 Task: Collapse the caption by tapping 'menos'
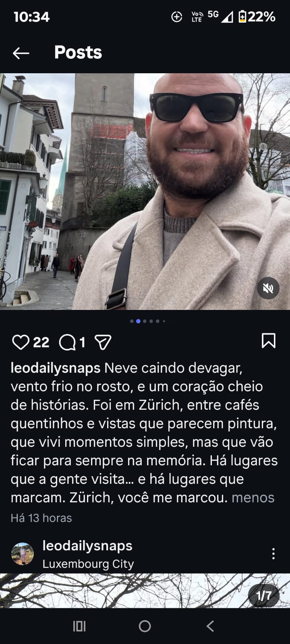tap(253, 497)
